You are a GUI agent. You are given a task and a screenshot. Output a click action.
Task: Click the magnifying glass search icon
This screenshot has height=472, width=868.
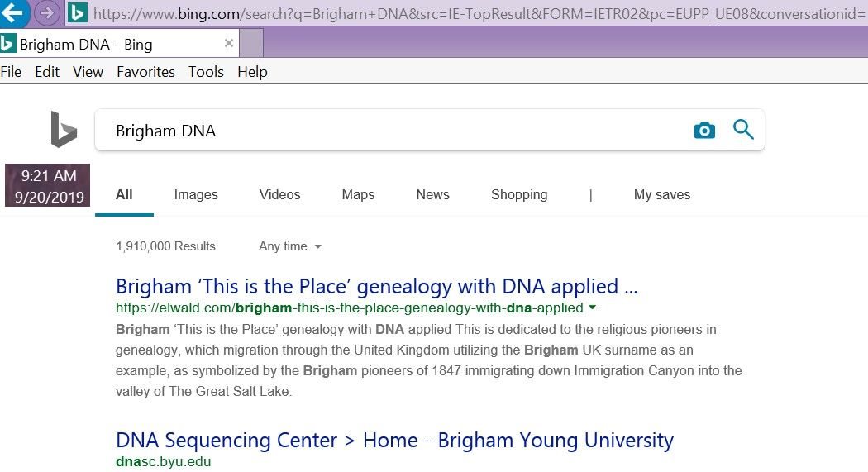(x=744, y=130)
